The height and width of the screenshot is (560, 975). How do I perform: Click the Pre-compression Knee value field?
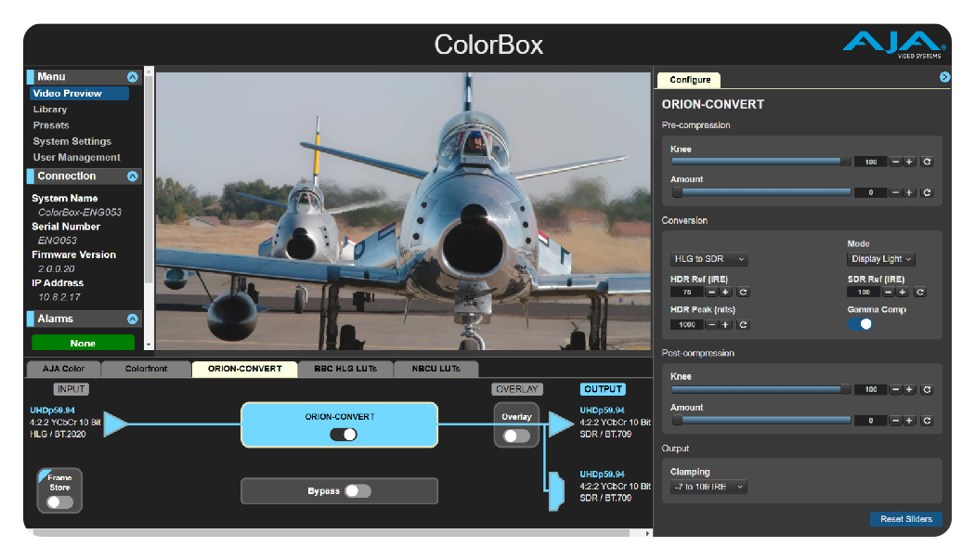(871, 162)
